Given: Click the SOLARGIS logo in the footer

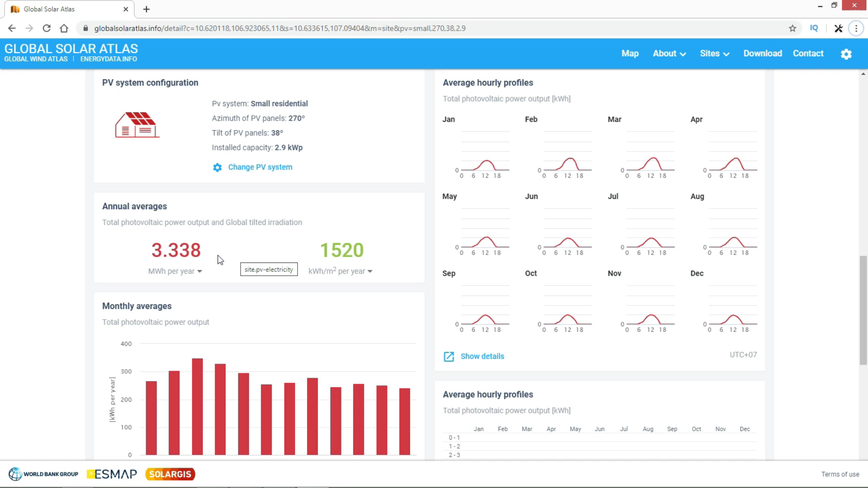Looking at the screenshot, I should coord(170,474).
